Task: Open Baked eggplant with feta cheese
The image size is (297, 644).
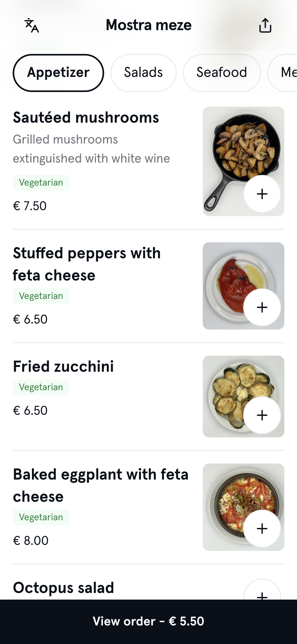Action: [101, 485]
